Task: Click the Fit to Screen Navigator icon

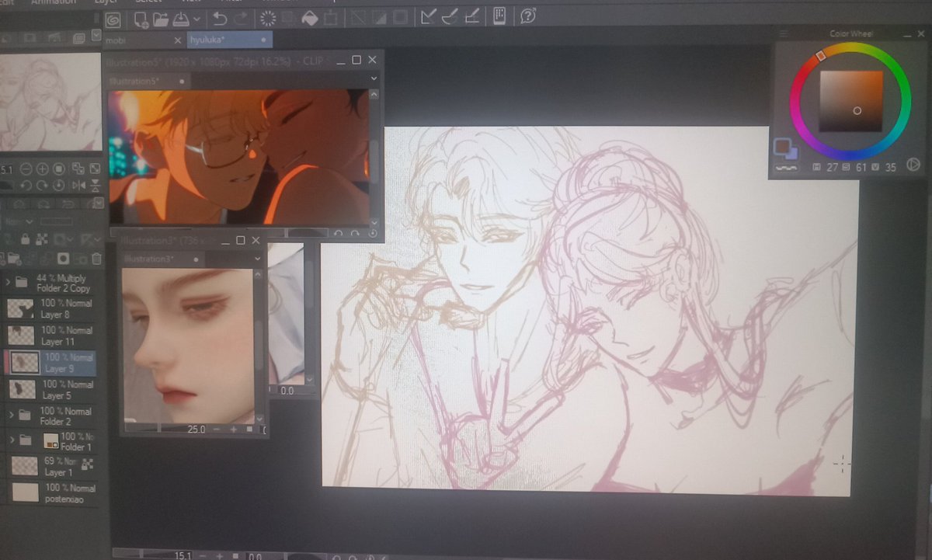Action: tap(94, 169)
